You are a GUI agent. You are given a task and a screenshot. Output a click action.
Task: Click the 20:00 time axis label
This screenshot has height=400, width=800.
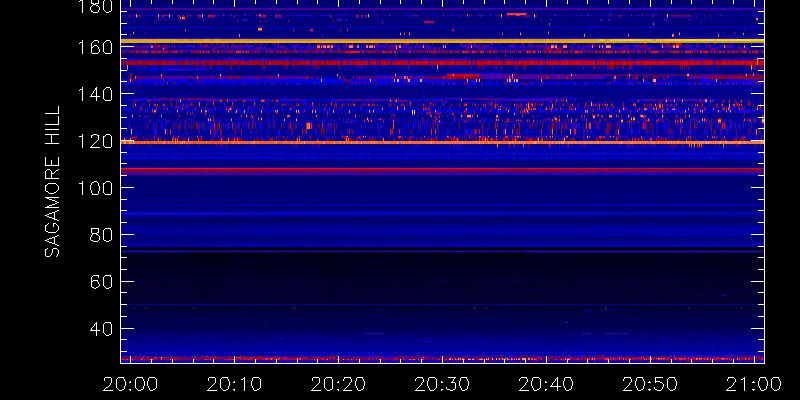[x=130, y=384]
